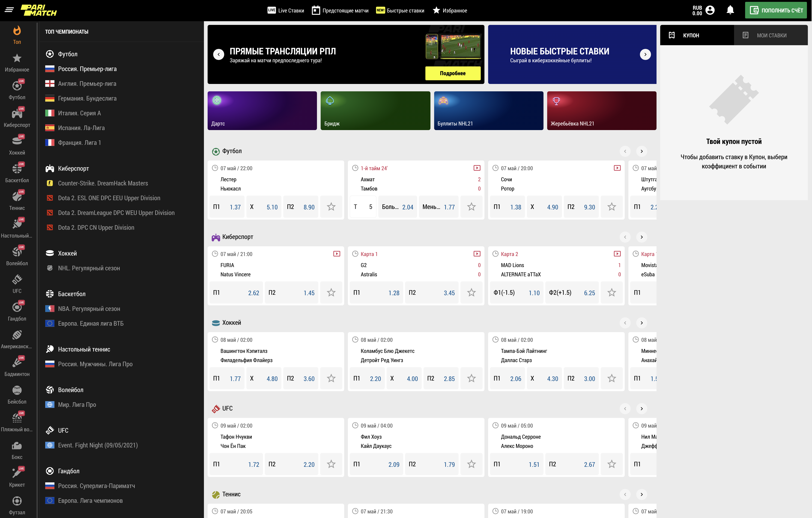The width and height of the screenshot is (812, 518).
Task: Open the Буллиты NHL21 tile
Action: pos(488,111)
